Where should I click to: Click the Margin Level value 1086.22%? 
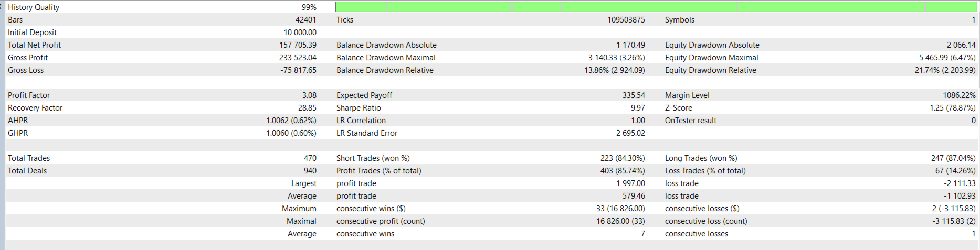[x=960, y=95]
